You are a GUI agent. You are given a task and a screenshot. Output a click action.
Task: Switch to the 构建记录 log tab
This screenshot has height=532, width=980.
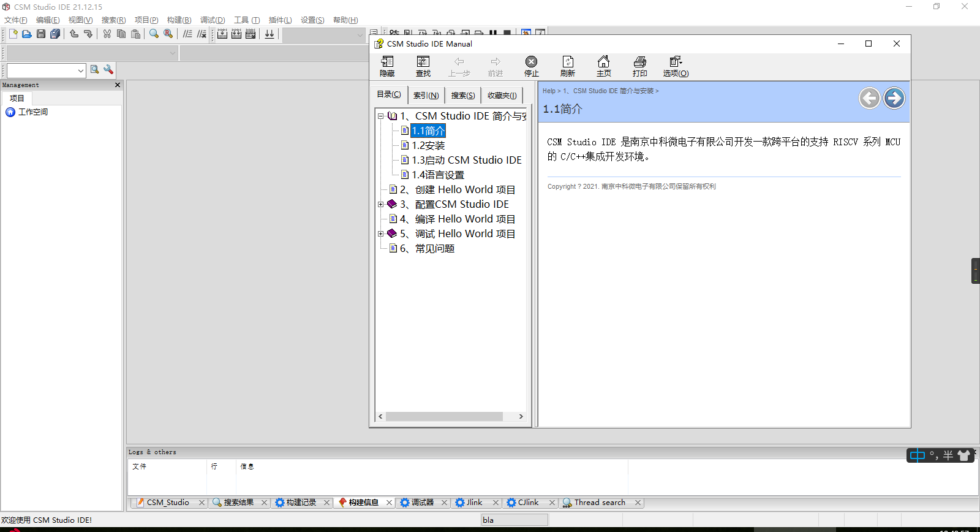tap(301, 503)
